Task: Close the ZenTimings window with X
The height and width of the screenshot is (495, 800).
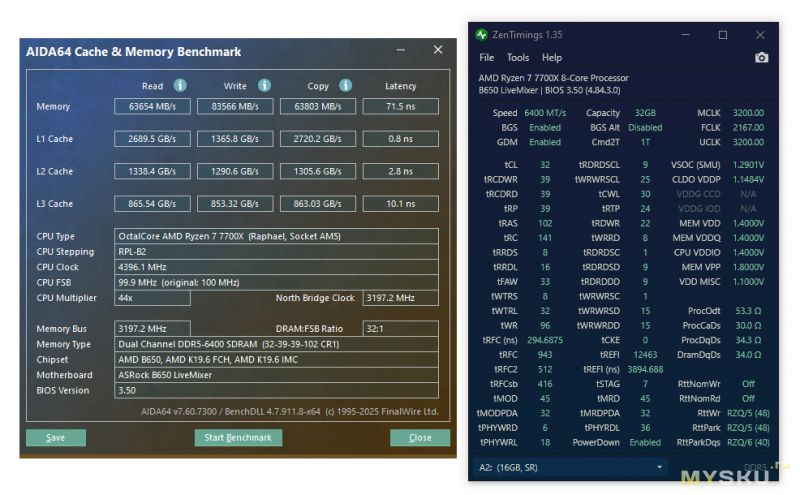Action: point(760,35)
